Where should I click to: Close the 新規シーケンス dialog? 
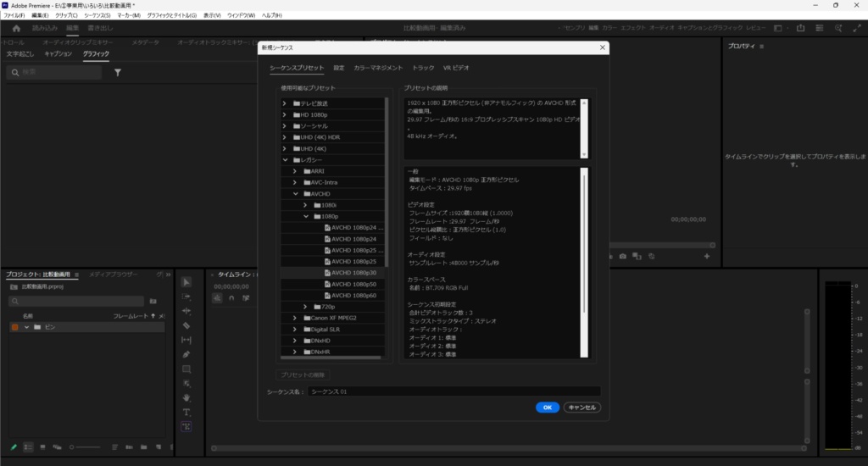click(603, 47)
